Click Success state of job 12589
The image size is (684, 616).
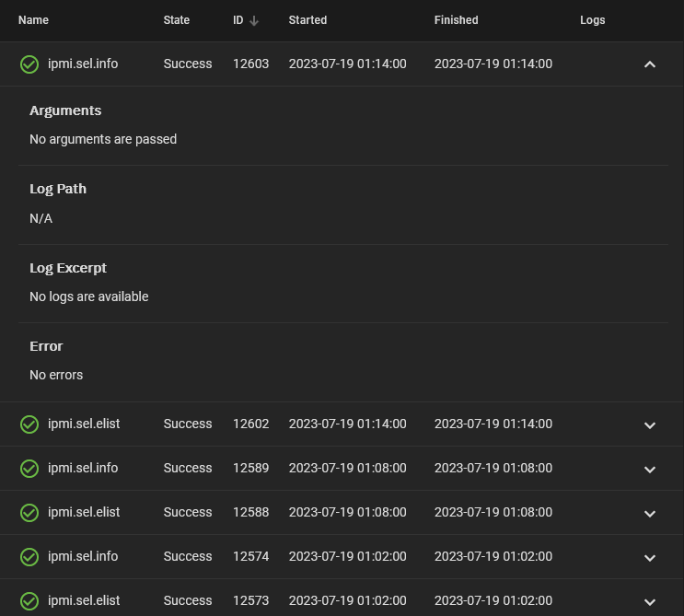pyautogui.click(x=188, y=468)
